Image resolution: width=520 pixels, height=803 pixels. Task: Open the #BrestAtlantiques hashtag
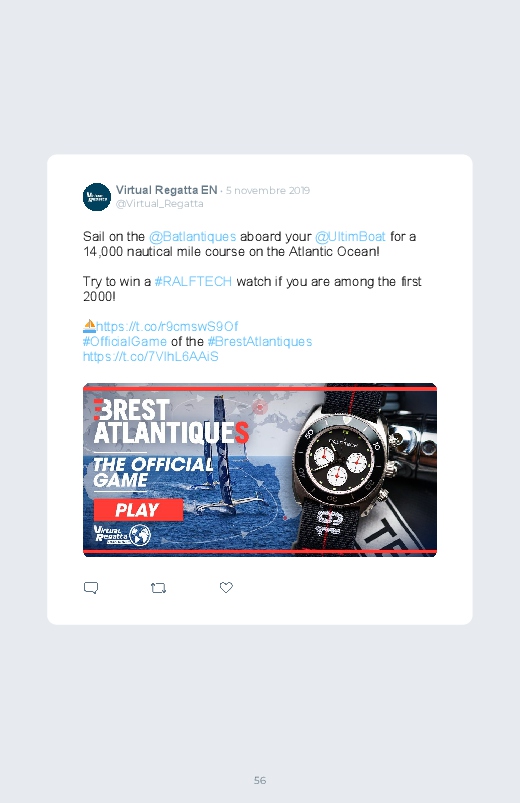pos(260,342)
